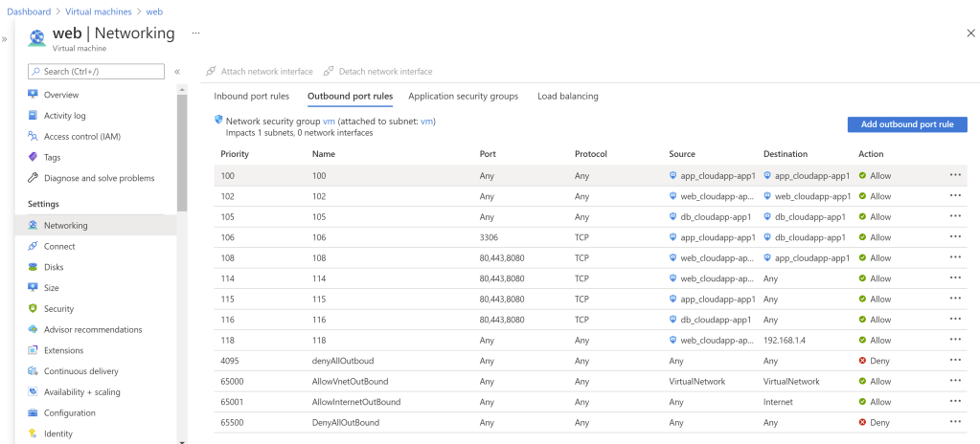
Task: Collapse the sidebar with double chevron
Action: [177, 72]
